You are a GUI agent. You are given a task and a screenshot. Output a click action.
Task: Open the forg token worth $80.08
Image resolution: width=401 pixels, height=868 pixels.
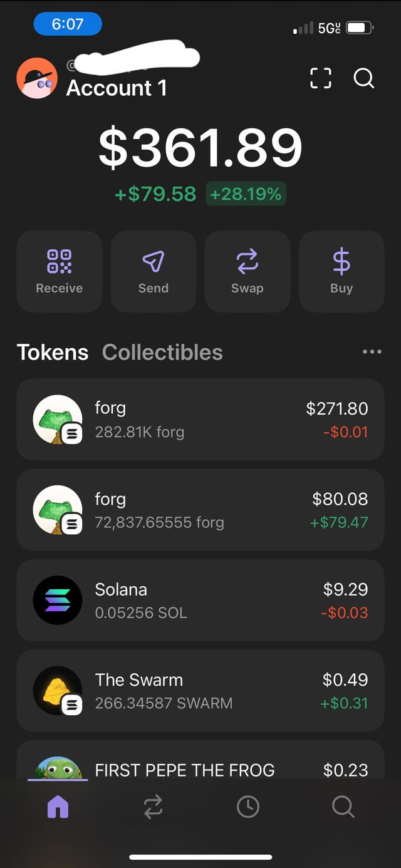200,510
